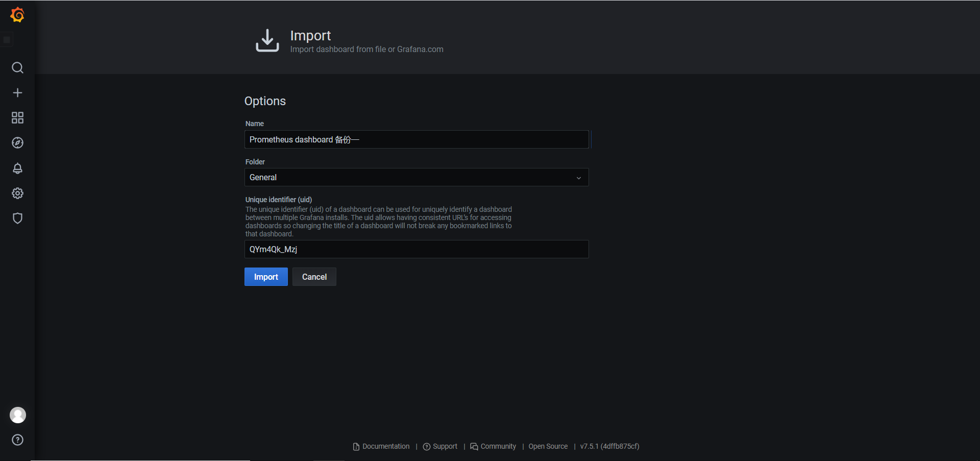The width and height of the screenshot is (980, 461).
Task: Open the Dashboards four-squares icon
Action: (x=17, y=118)
